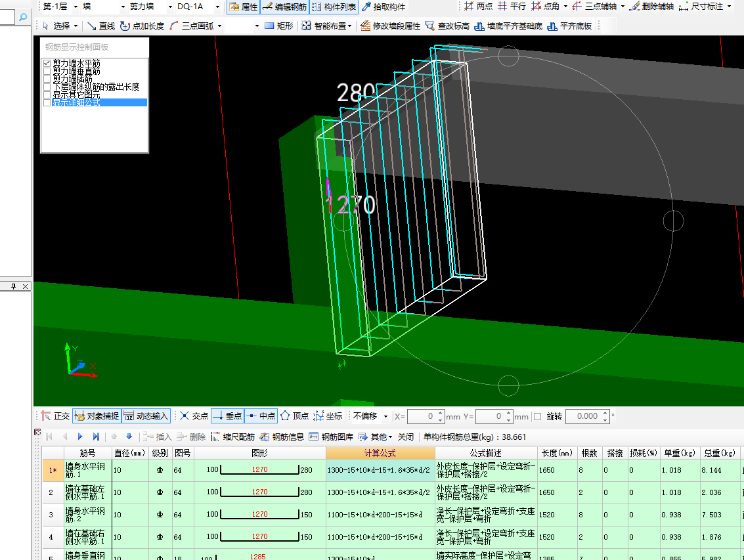Open the 构件列表 component list
Image resolution: width=744 pixels, height=560 pixels.
click(x=334, y=7)
